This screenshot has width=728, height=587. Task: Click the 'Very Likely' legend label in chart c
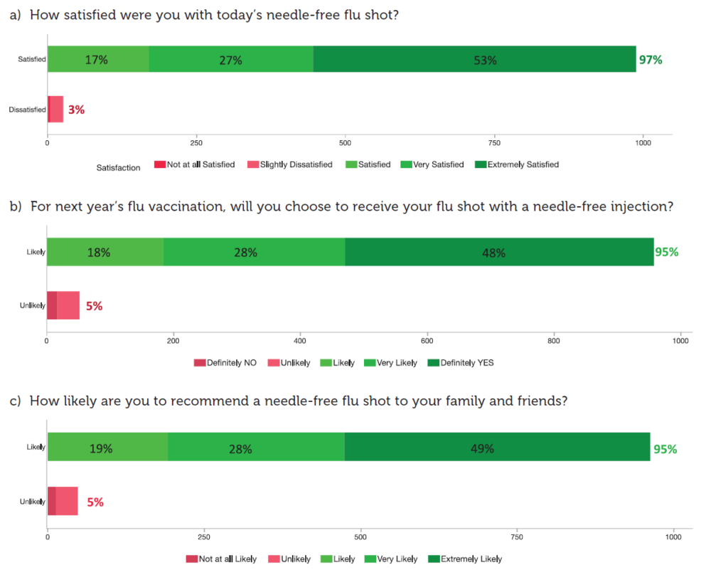(397, 559)
